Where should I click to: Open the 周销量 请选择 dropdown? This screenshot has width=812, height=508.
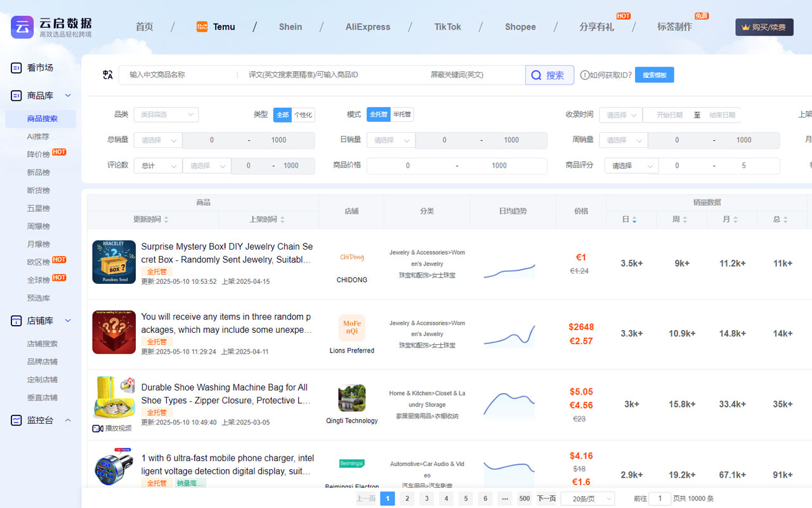[x=624, y=140]
